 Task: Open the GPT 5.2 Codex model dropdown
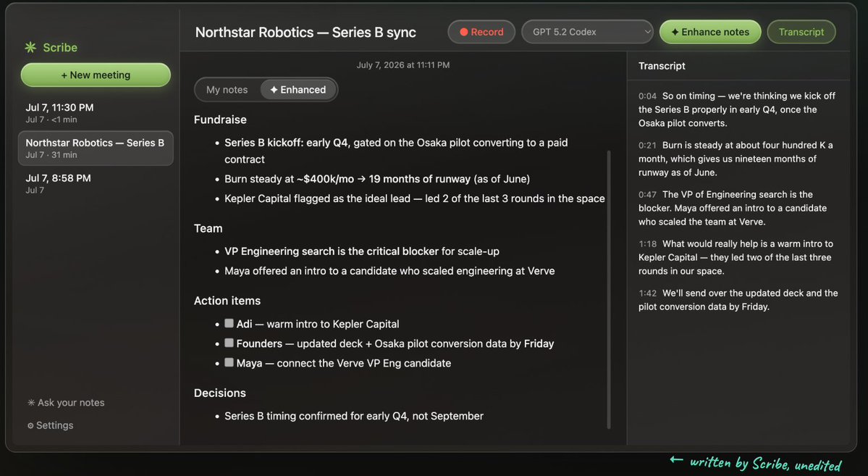587,32
